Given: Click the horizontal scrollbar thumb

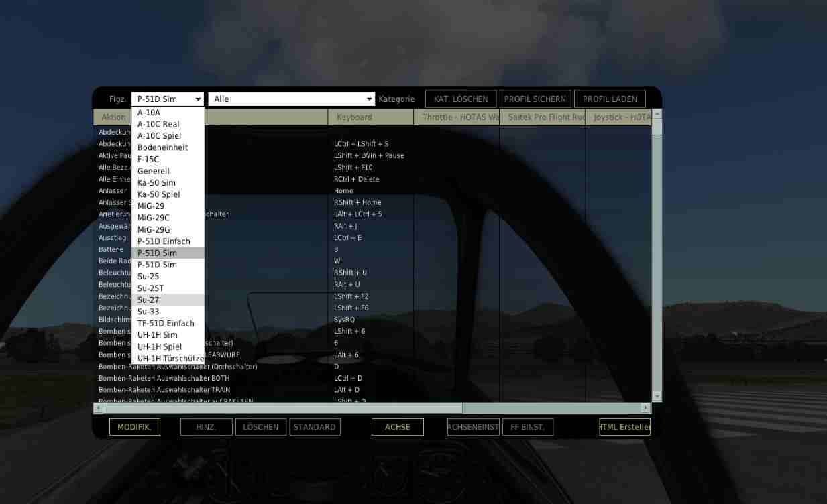Looking at the screenshot, I should pyautogui.click(x=282, y=407).
